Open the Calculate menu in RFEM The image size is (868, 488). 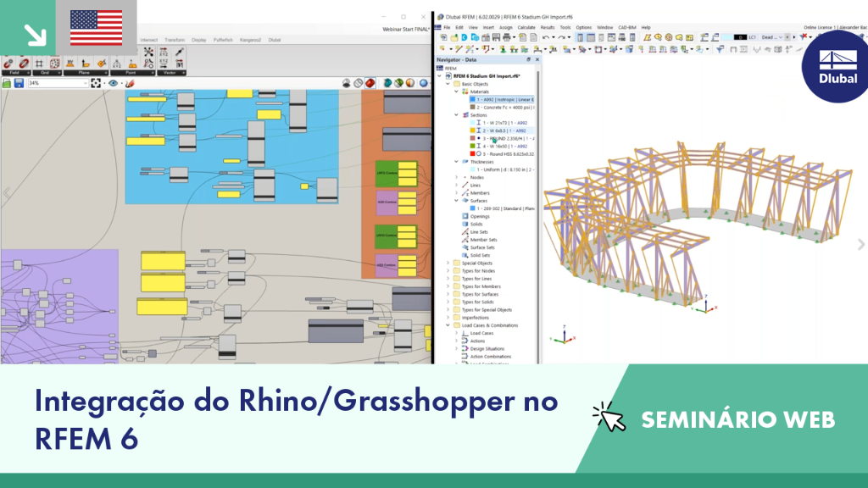(x=526, y=27)
